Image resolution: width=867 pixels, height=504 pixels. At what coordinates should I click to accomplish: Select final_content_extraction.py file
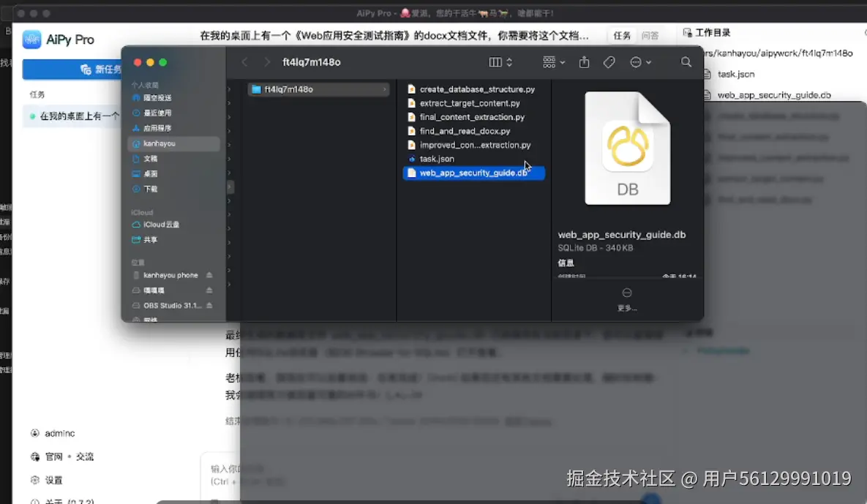click(x=473, y=116)
